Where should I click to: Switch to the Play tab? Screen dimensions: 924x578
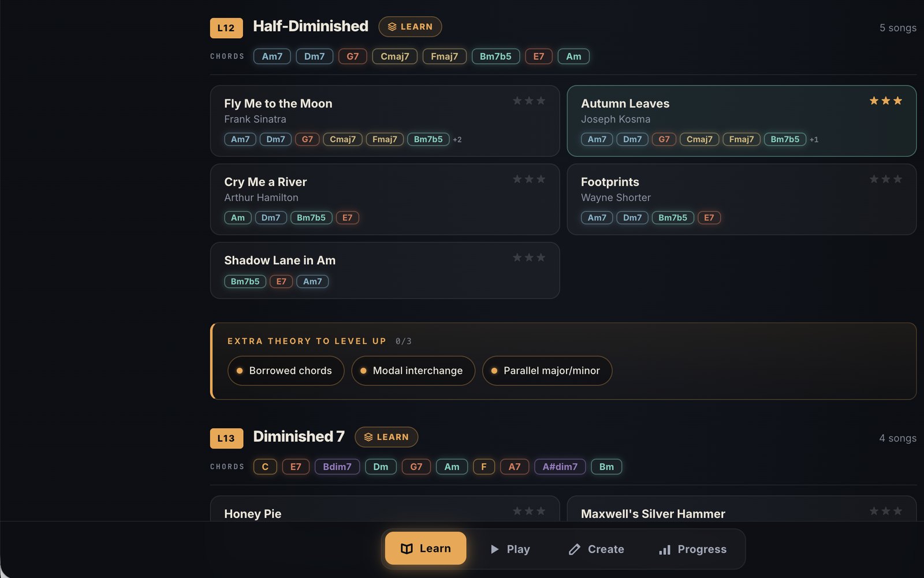(509, 549)
